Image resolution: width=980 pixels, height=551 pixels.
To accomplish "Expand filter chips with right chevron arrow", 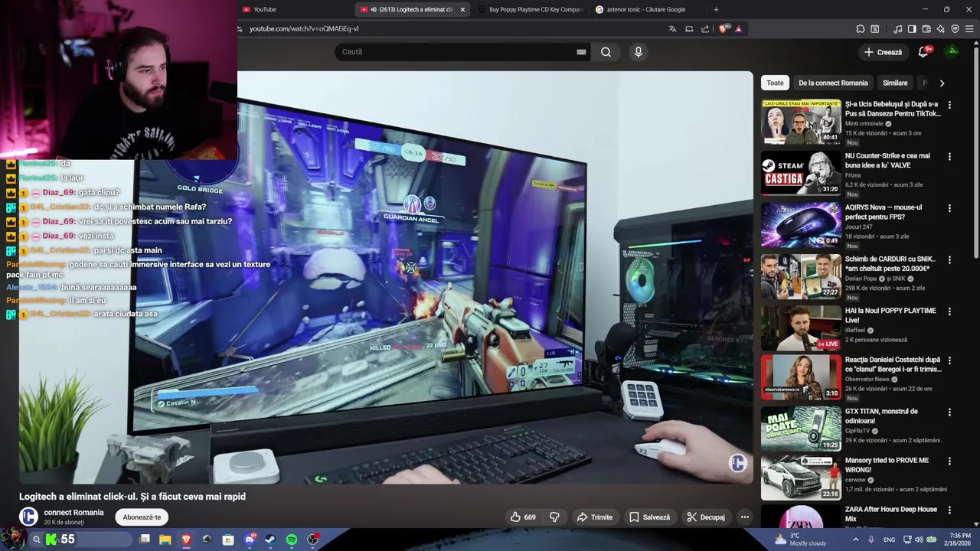I will point(942,83).
